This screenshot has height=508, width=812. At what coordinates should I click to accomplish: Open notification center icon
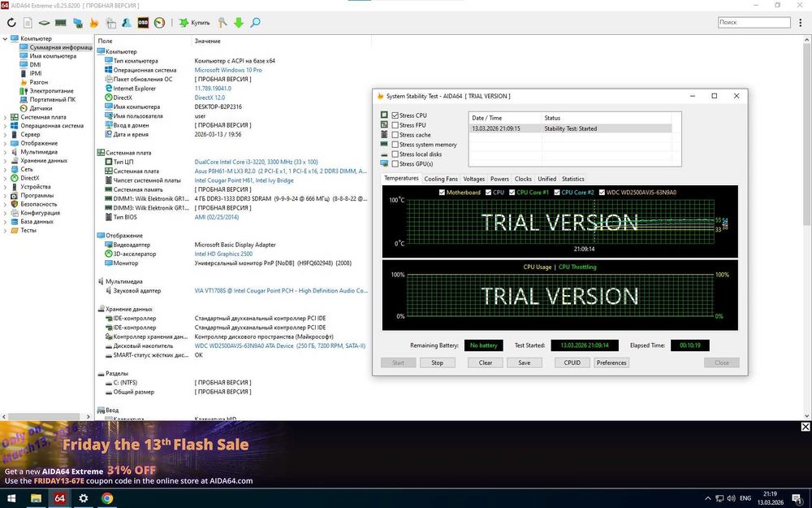(797, 499)
